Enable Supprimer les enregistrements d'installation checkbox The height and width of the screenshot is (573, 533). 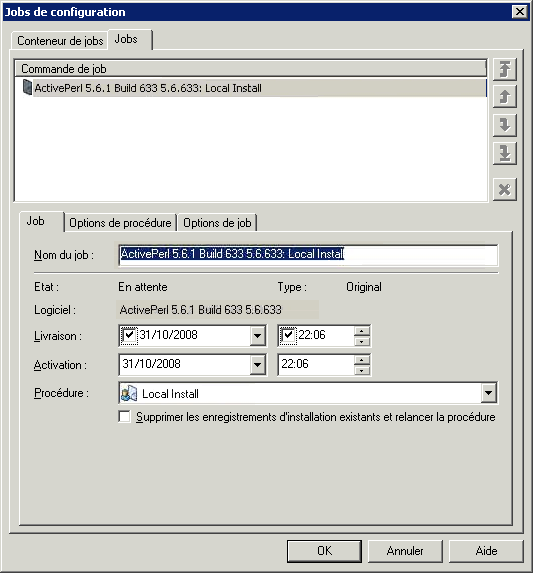(x=124, y=417)
